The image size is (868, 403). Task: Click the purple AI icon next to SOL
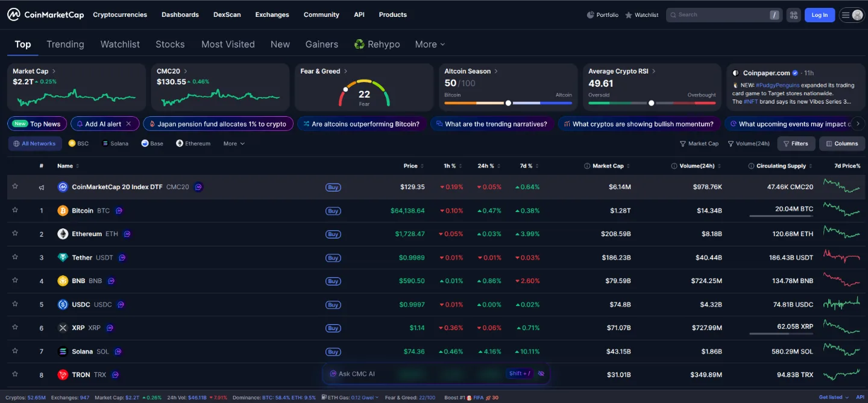(118, 351)
